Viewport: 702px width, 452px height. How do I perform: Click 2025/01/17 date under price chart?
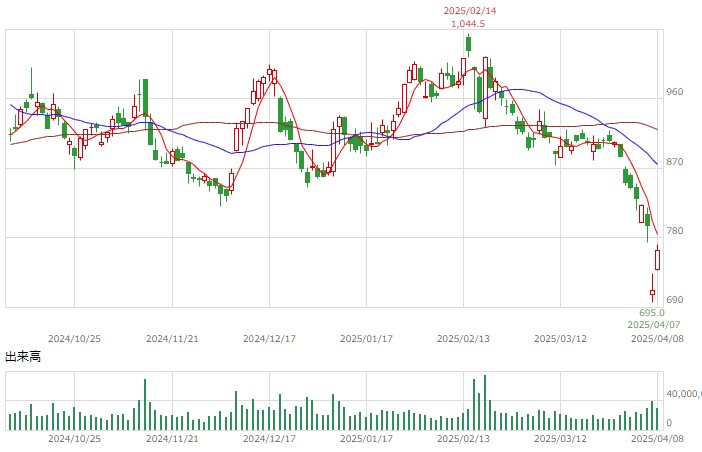coord(366,339)
